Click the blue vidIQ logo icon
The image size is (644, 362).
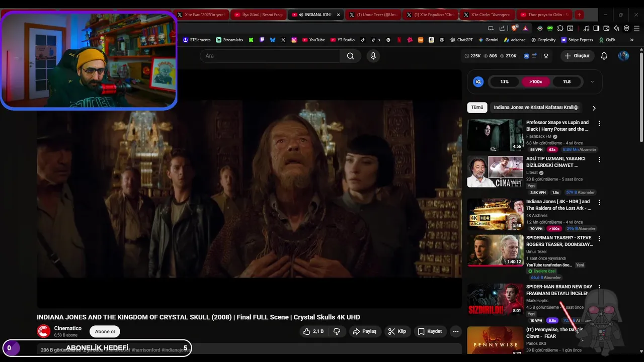[478, 81]
